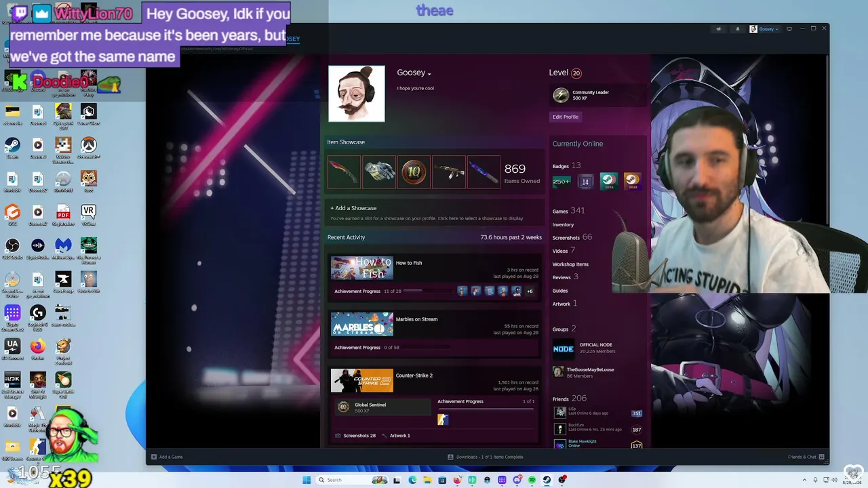Viewport: 868px width, 488px height.
Task: Select the 10 year coin in Item Showcase
Action: click(414, 172)
